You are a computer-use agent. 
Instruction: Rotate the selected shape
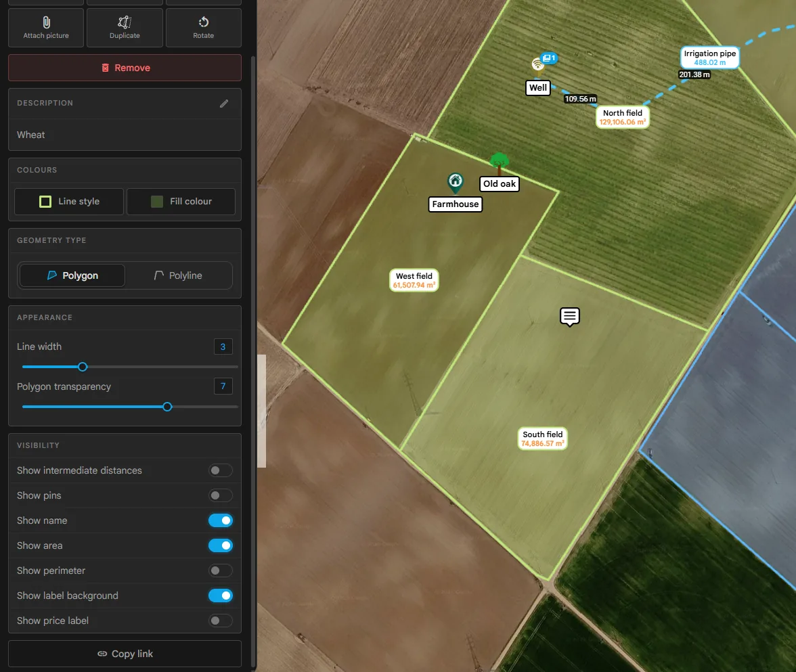(x=204, y=28)
